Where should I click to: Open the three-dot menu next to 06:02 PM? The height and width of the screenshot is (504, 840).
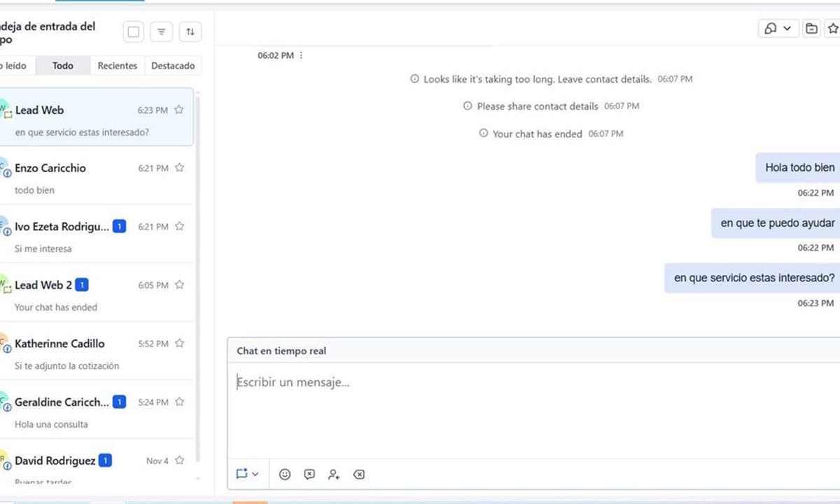(x=301, y=55)
